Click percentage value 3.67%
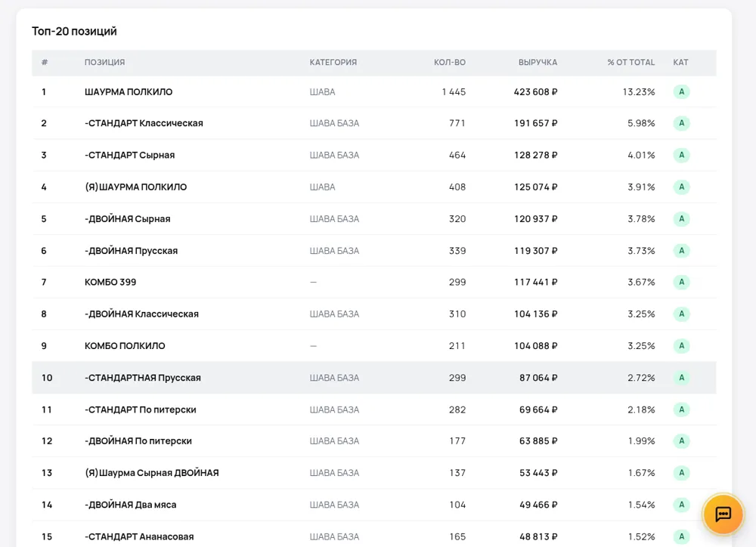 point(641,282)
